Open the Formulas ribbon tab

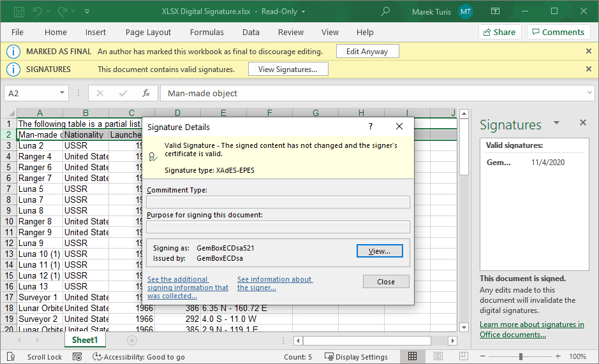pyautogui.click(x=207, y=32)
